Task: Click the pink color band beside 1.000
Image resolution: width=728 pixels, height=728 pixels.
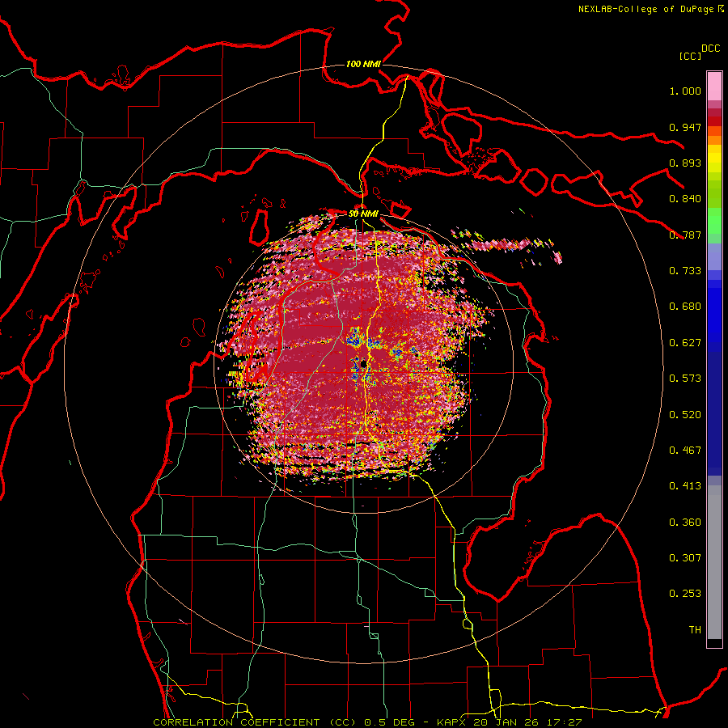Action: tap(714, 87)
